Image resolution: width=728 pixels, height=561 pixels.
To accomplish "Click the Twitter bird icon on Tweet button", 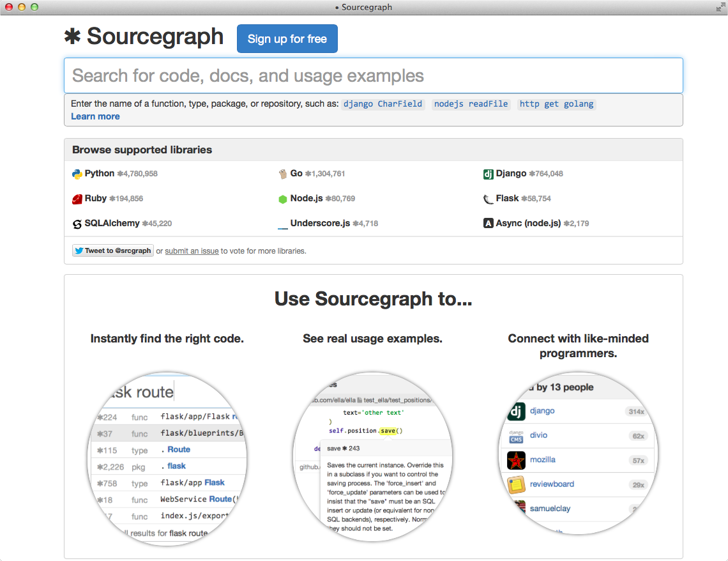I will (x=79, y=250).
